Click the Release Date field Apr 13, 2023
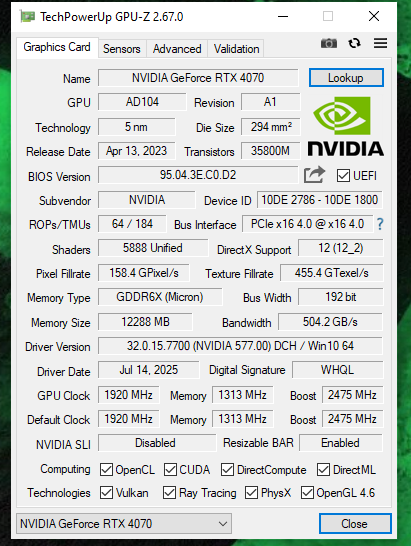The width and height of the screenshot is (411, 546). (x=137, y=151)
